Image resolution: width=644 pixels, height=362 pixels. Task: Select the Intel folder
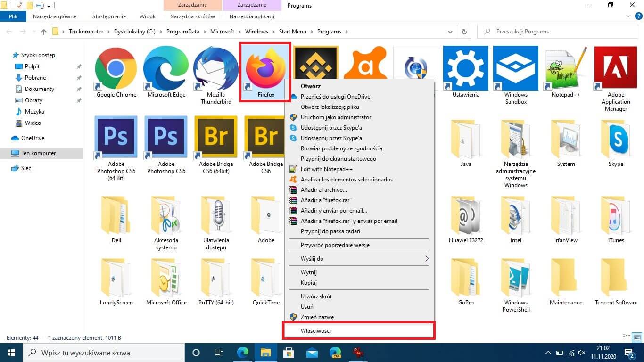coord(516,214)
